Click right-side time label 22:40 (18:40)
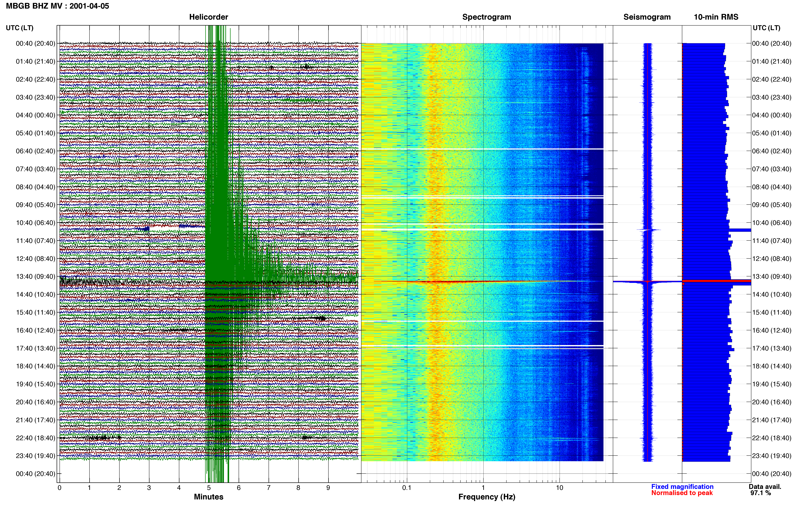This screenshot has width=812, height=508. click(772, 438)
